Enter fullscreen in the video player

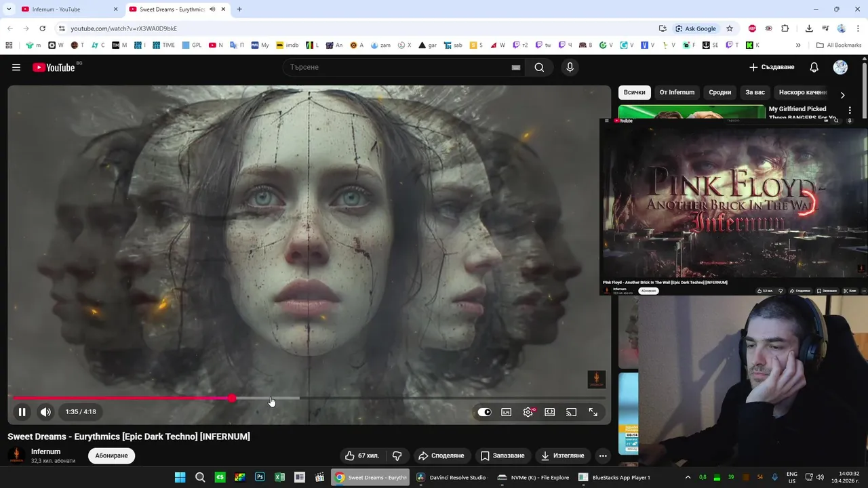pos(593,412)
